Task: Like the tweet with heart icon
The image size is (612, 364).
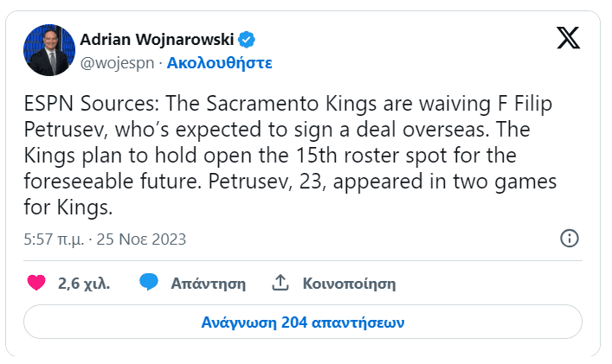Action: 36,283
